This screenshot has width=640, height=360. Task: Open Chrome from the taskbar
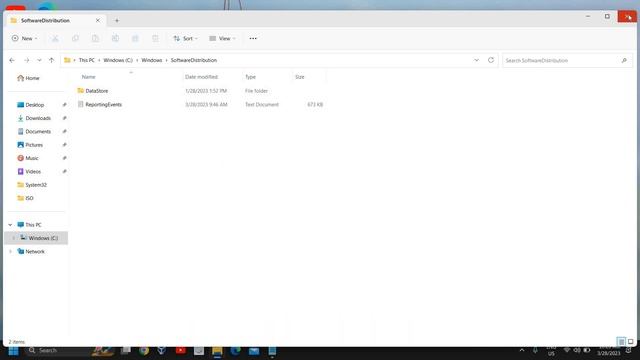[x=144, y=351]
